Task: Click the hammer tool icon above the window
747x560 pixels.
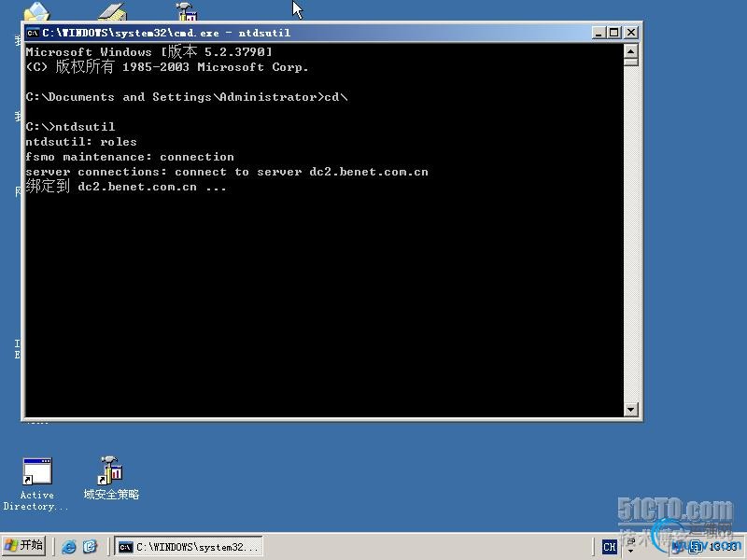Action: click(x=188, y=11)
